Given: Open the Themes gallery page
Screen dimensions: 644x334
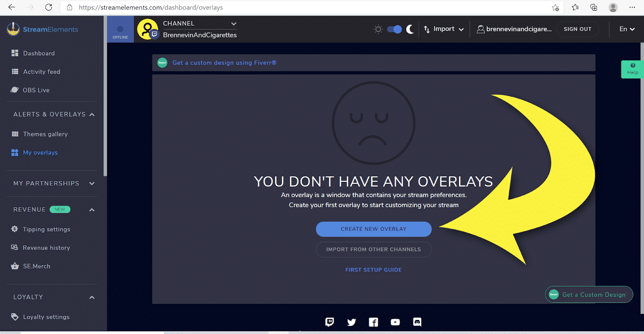Looking at the screenshot, I should click(45, 134).
